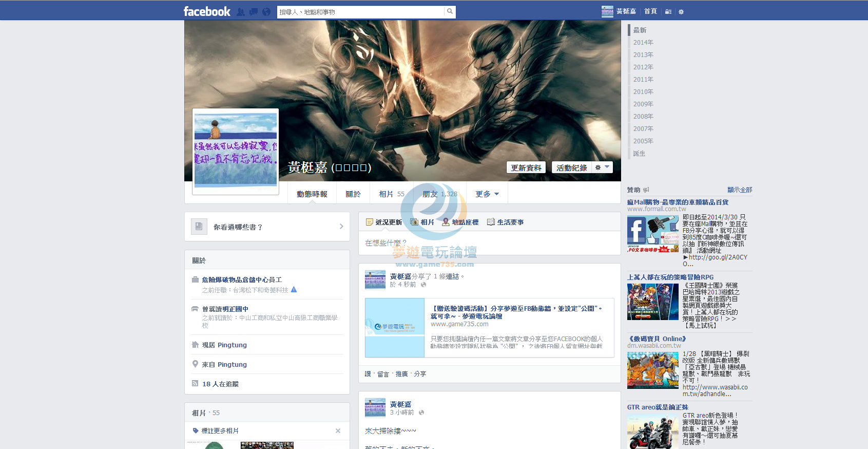Viewport: 868px width, 449px height.
Task: Select the 近況更新 composer tab
Action: (383, 222)
